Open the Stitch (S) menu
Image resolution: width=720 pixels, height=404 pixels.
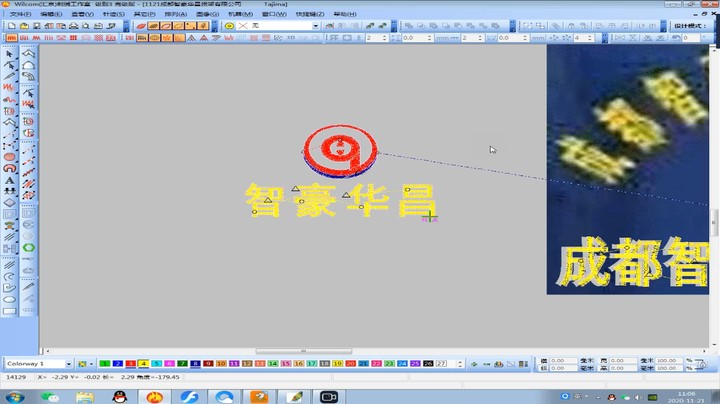(x=113, y=14)
